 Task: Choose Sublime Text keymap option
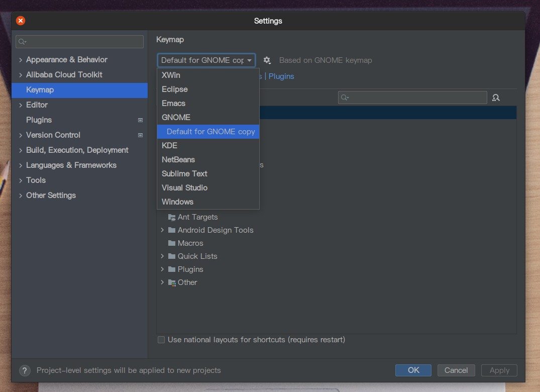208,174
